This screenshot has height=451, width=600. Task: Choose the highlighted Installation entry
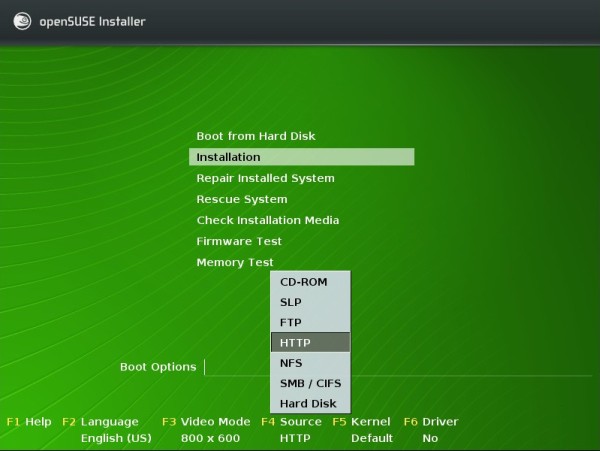[x=302, y=157]
